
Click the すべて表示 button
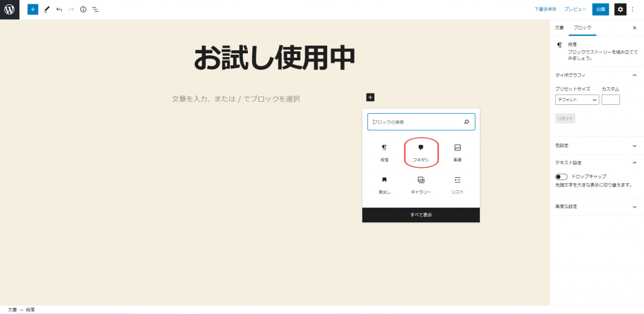click(421, 215)
